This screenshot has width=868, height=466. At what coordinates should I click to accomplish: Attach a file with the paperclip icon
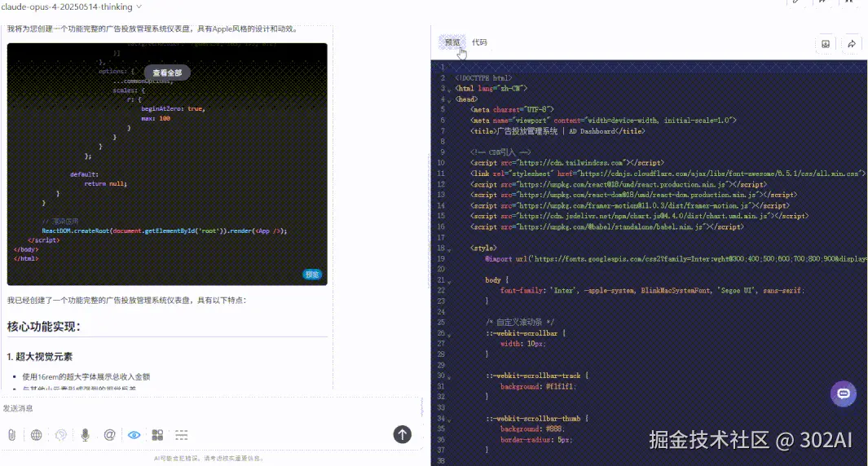click(11, 435)
